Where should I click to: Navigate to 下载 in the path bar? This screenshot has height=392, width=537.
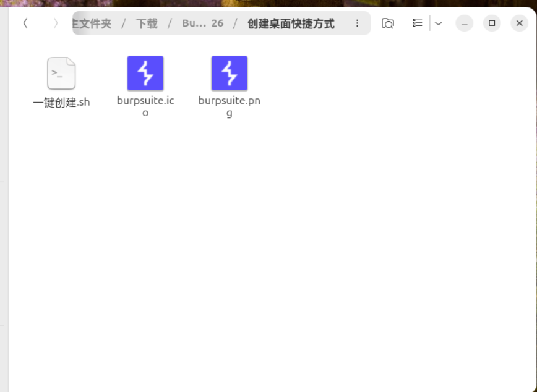[147, 23]
